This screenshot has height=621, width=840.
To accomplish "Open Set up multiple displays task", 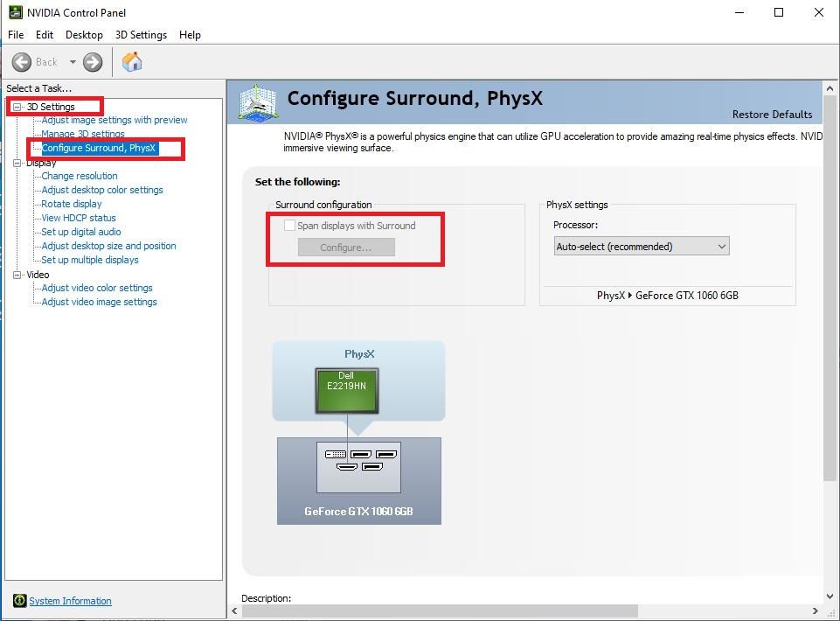I will [x=90, y=260].
